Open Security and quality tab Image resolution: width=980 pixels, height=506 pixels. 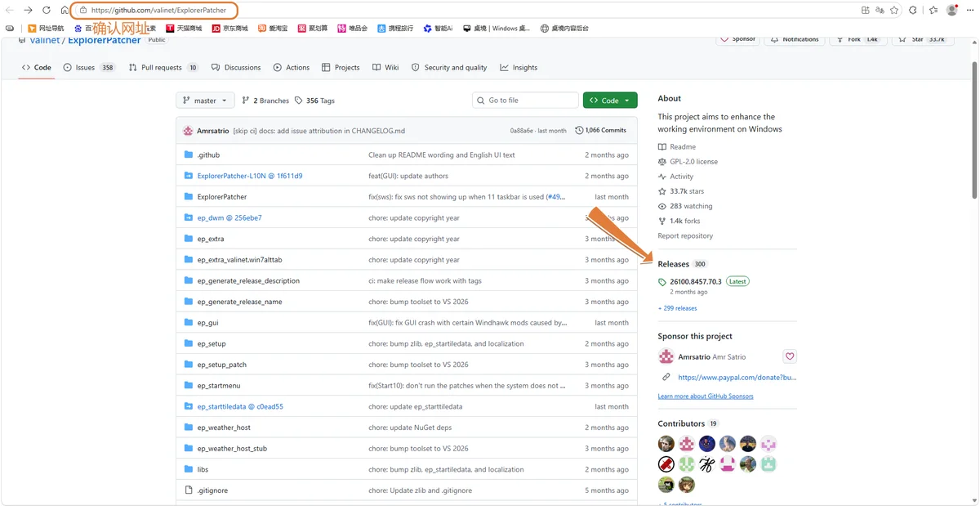(x=449, y=68)
